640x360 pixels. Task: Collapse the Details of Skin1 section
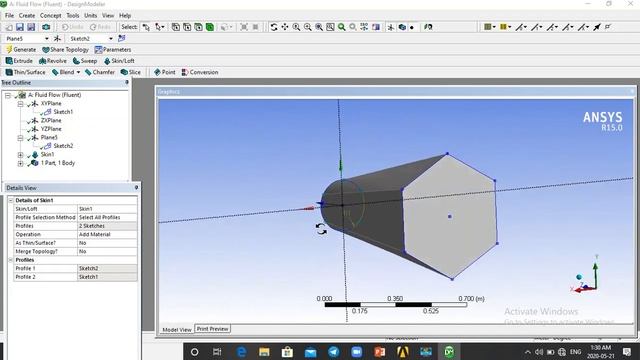point(11,200)
